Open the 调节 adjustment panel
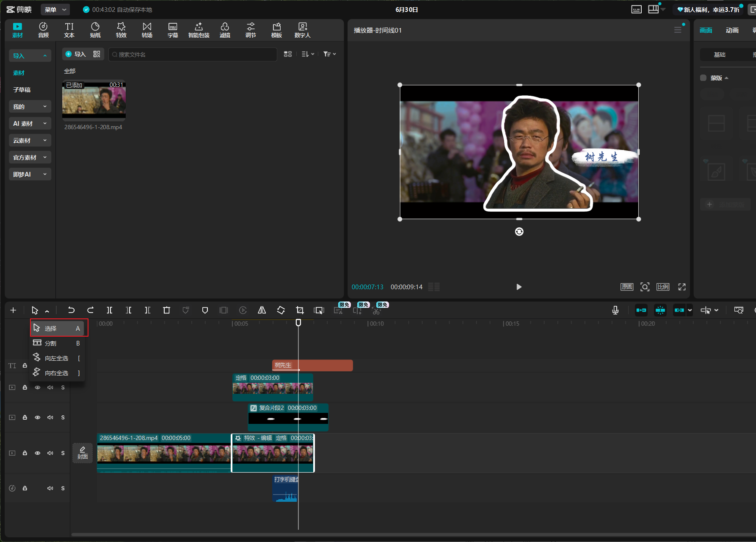 click(251, 30)
